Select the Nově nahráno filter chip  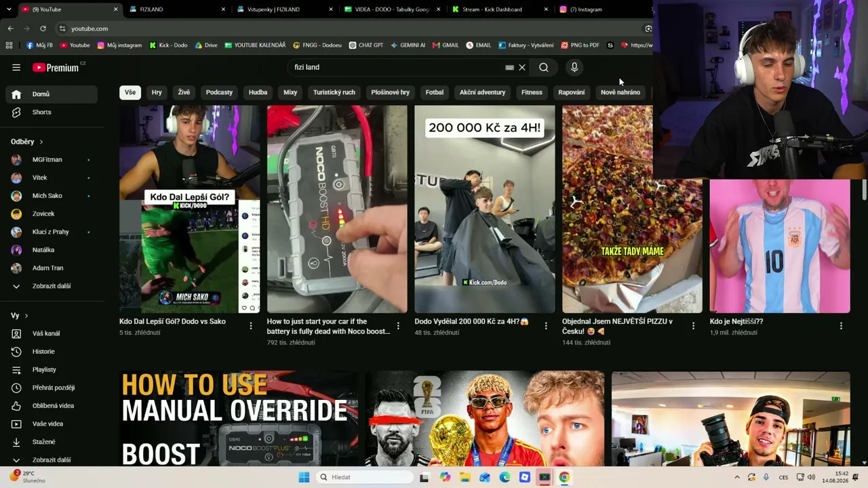point(620,92)
